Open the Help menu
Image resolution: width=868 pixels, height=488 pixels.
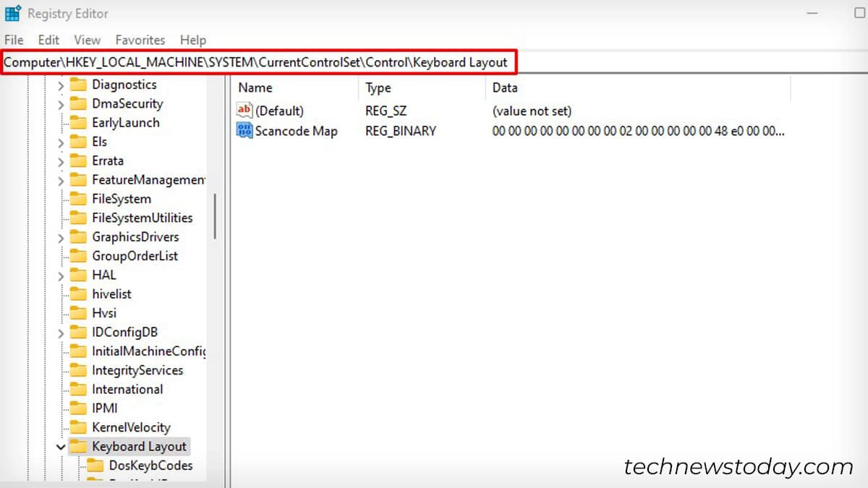(x=193, y=40)
